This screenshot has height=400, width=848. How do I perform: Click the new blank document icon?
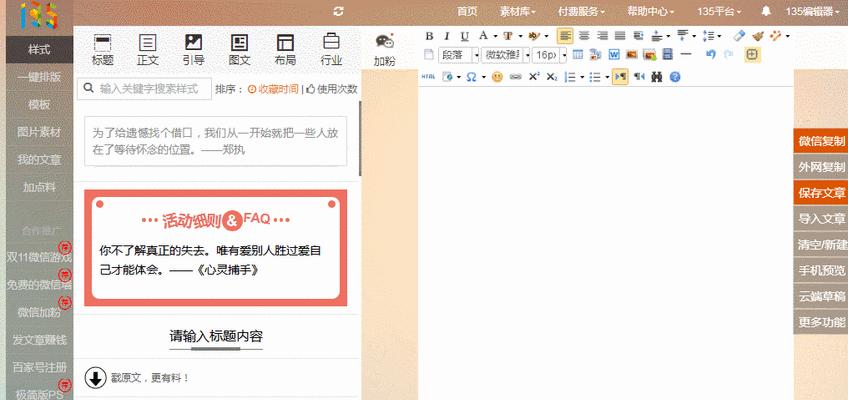click(428, 55)
